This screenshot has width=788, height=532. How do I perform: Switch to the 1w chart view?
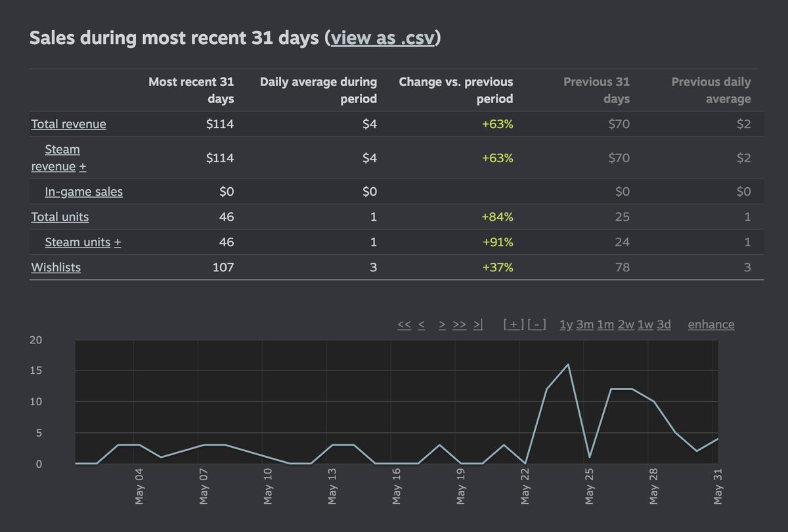tap(644, 324)
